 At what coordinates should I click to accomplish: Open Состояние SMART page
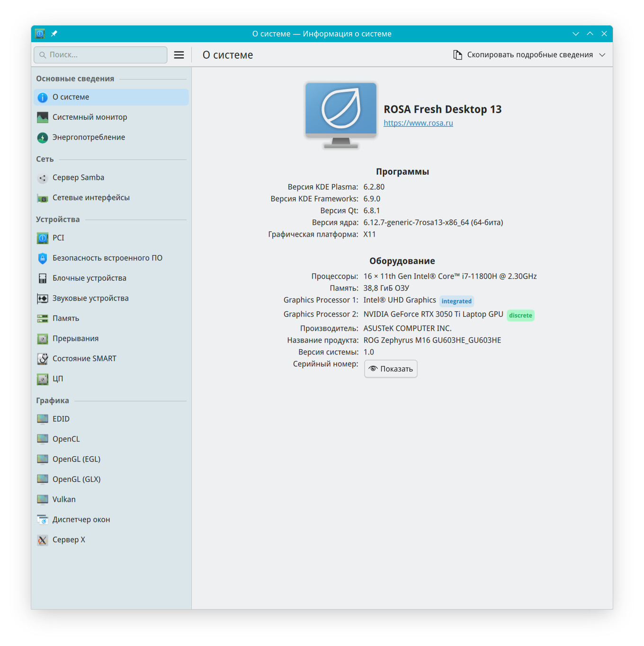tap(111, 359)
